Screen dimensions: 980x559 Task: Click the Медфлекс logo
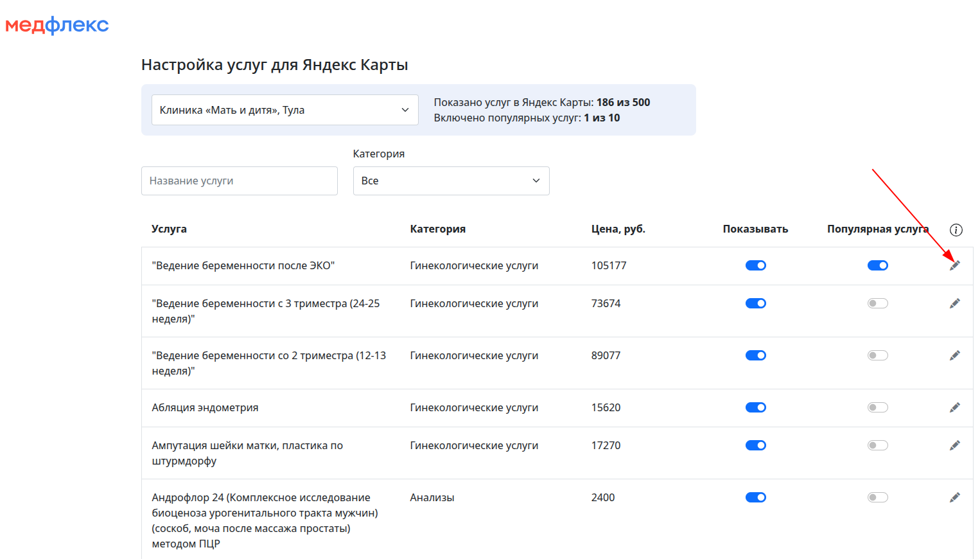[x=57, y=25]
